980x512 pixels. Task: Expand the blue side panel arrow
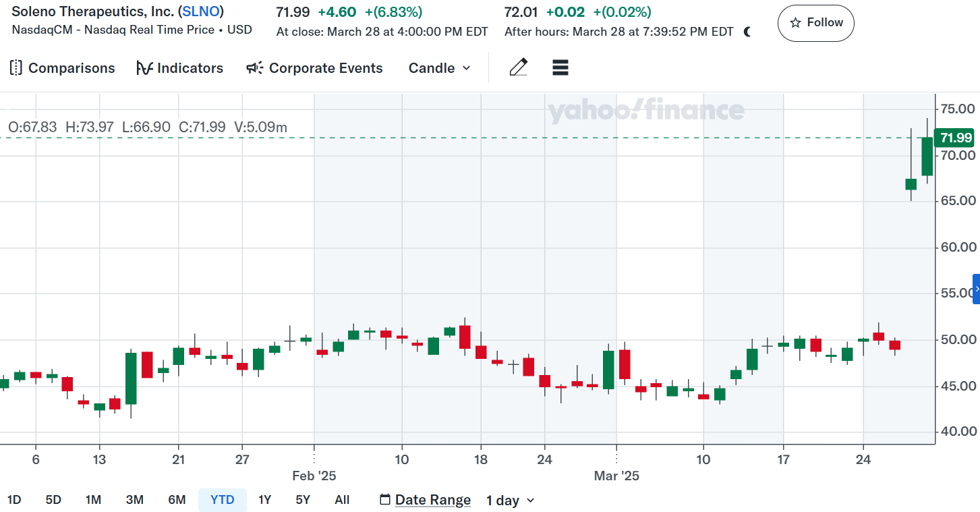click(x=976, y=289)
